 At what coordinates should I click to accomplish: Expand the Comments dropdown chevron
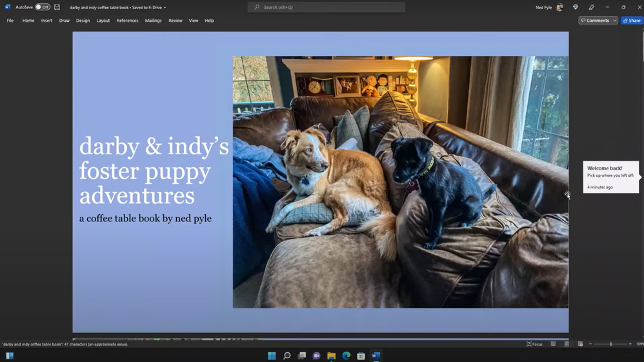tap(614, 21)
